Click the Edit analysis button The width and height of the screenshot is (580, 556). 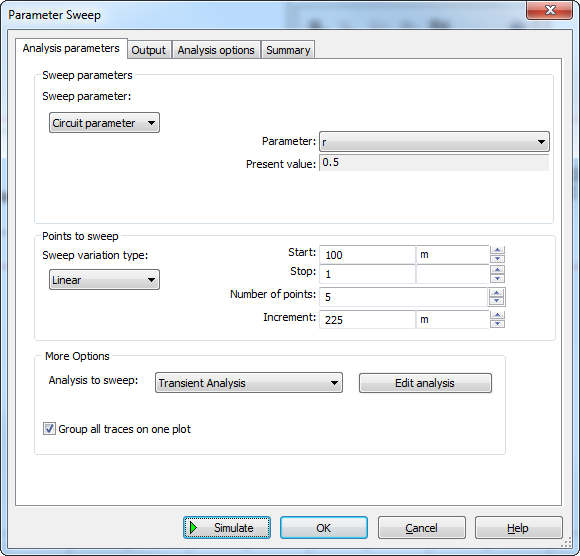click(425, 383)
